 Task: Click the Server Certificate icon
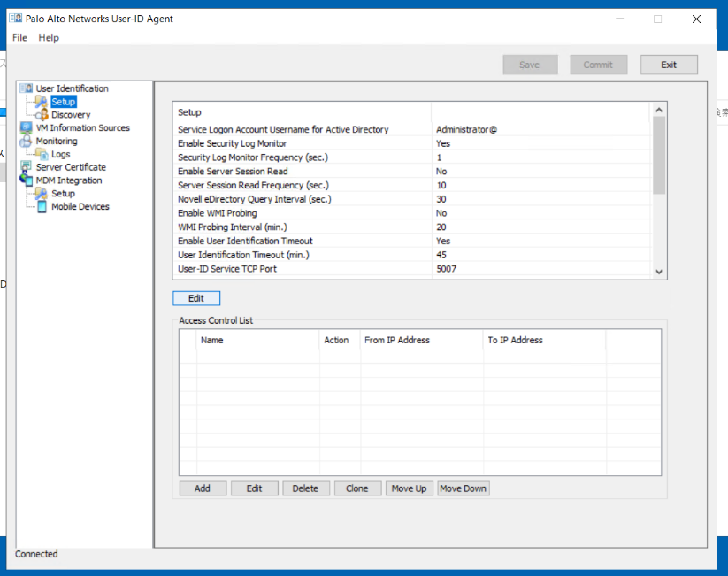pos(27,166)
